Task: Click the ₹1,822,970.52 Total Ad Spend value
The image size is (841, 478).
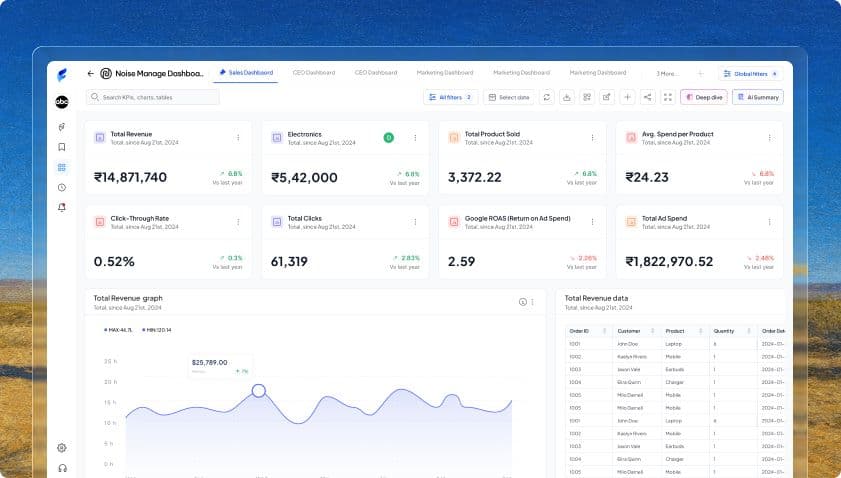Action: tap(669, 262)
